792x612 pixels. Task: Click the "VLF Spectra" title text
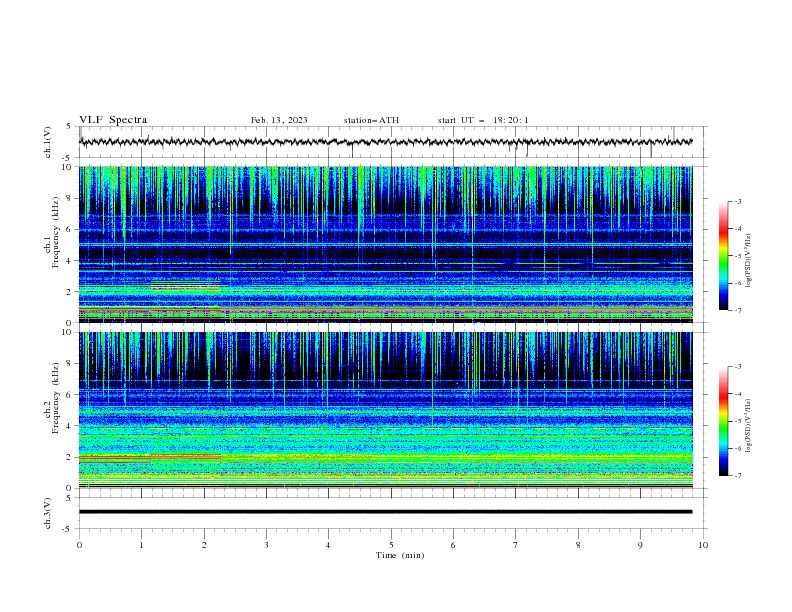113,120
